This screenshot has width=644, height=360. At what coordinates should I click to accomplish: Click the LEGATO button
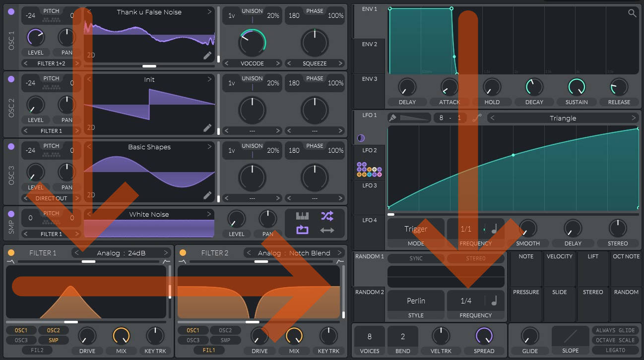tap(615, 350)
